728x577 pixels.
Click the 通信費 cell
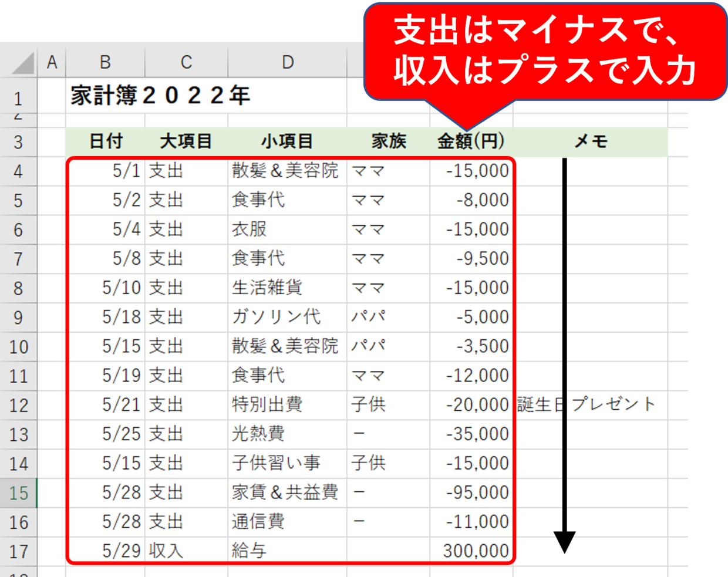click(x=287, y=522)
